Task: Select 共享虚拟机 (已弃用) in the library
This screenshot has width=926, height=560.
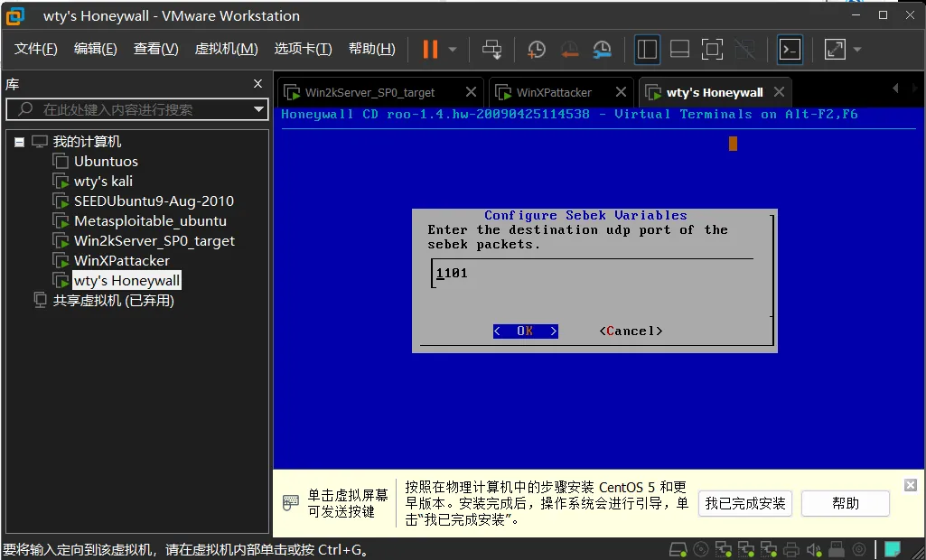Action: [114, 301]
